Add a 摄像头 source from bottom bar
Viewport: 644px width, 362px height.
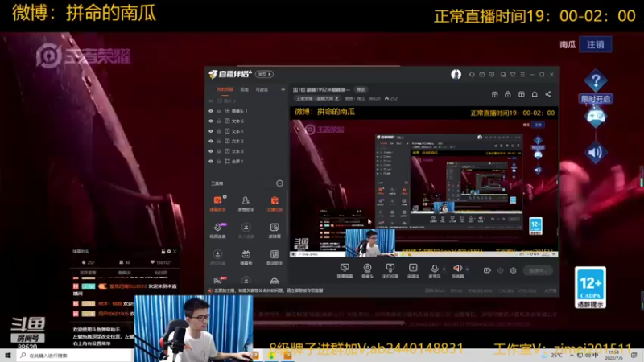tap(367, 270)
